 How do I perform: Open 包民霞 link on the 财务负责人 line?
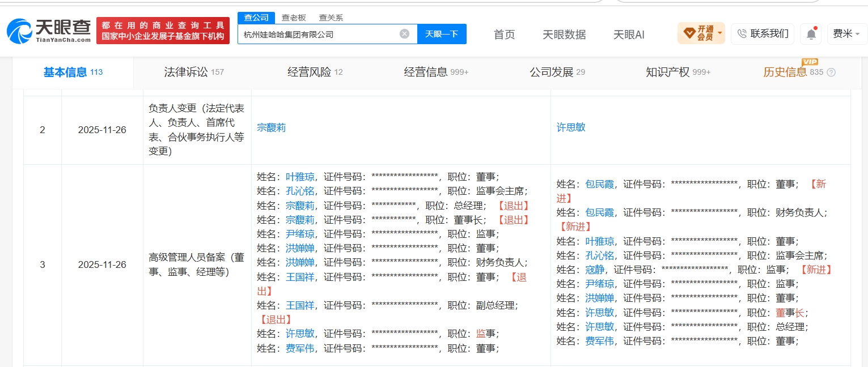tap(600, 212)
